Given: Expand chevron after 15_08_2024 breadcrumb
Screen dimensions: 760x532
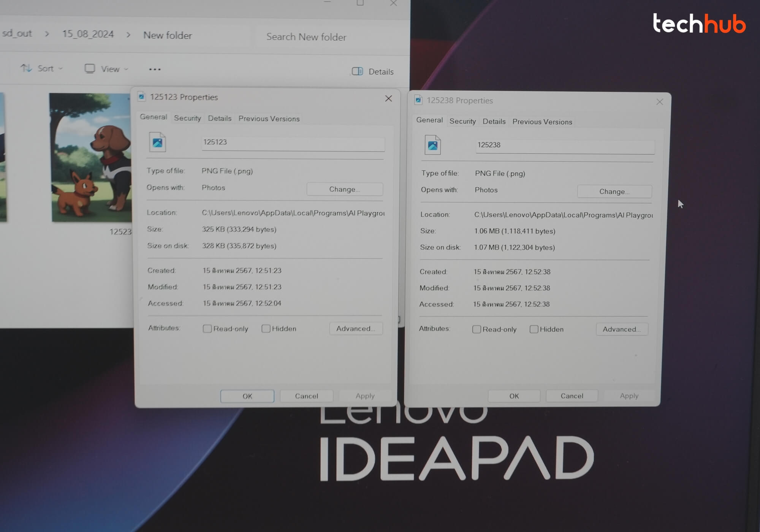Looking at the screenshot, I should coord(128,35).
